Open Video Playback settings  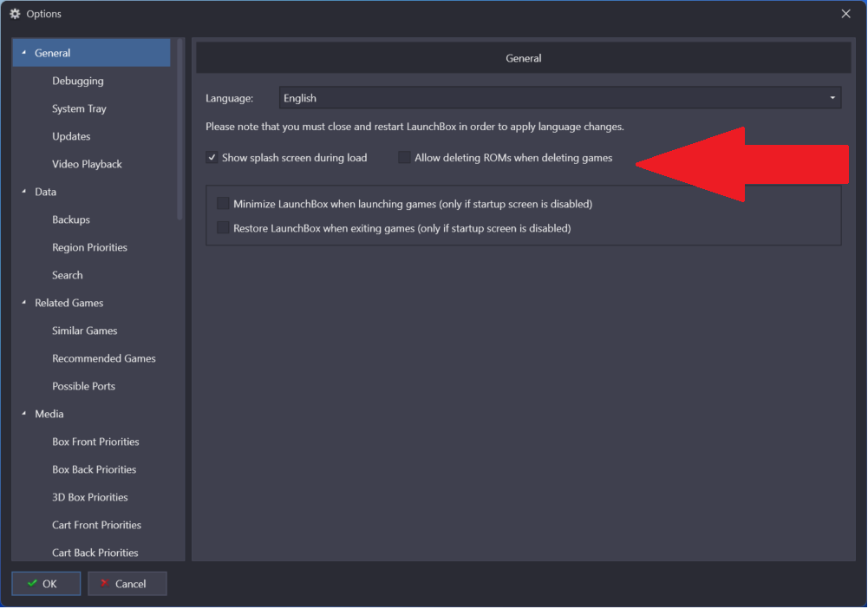(x=87, y=164)
